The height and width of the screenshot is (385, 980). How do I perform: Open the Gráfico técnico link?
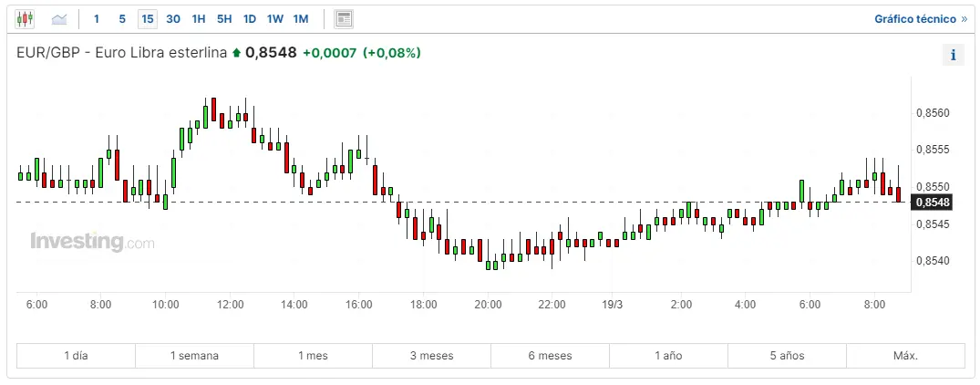tap(921, 19)
